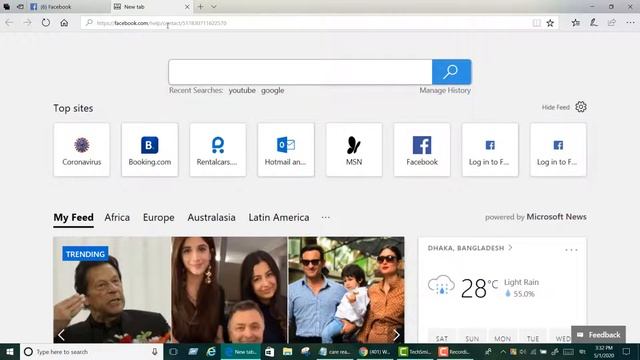Viewport: 640px width, 360px height.
Task: Click the browser back arrow
Action: pos(9,23)
